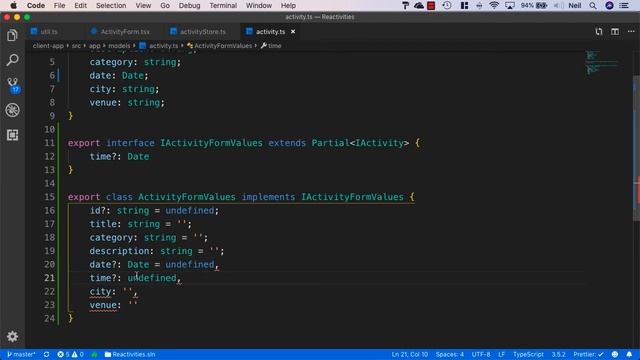This screenshot has width=640, height=360.
Task: Open the File menu
Action: [59, 6]
